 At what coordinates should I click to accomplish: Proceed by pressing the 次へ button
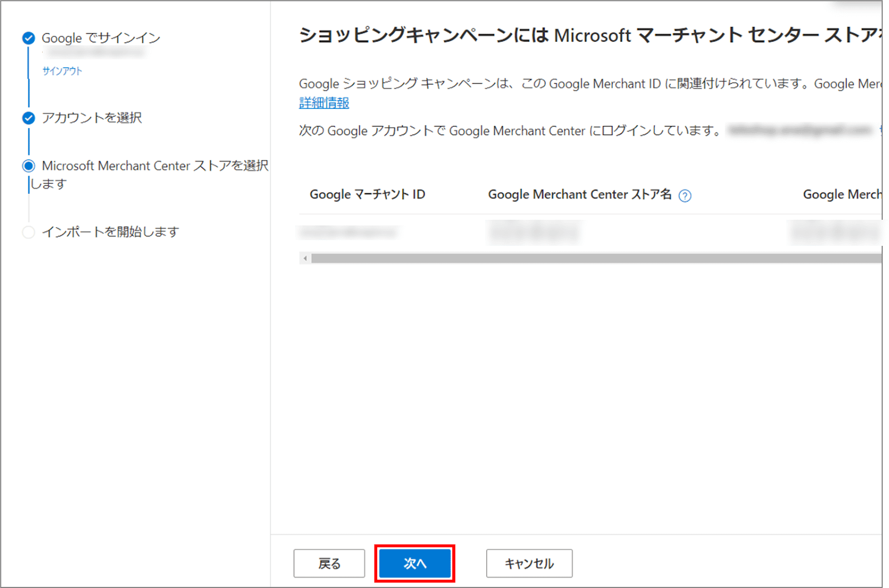(414, 564)
